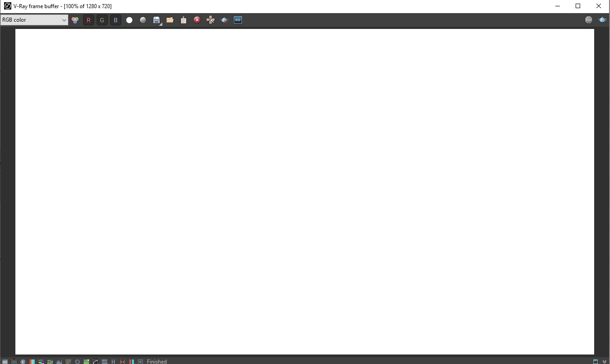Click the red double-arrow compare icon
Viewport: 610px width, 364px height.
123,361
